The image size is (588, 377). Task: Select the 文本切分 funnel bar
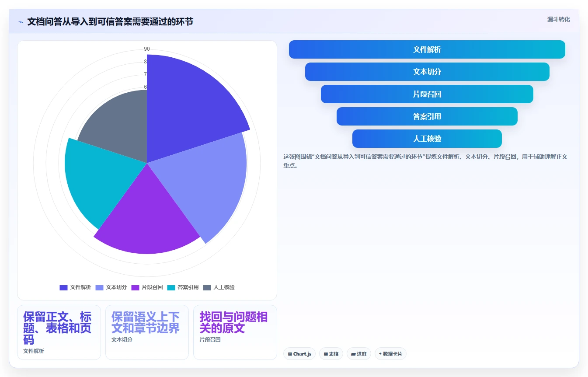point(427,72)
